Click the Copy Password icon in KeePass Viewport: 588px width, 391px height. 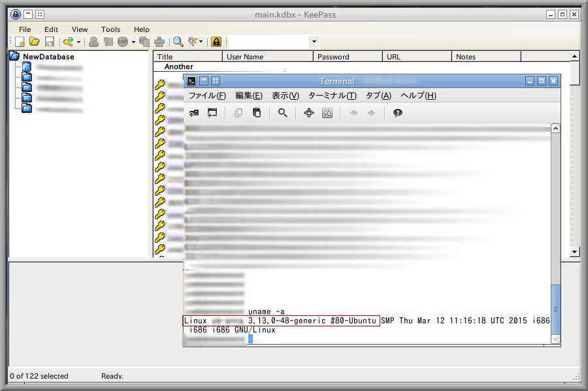(108, 42)
